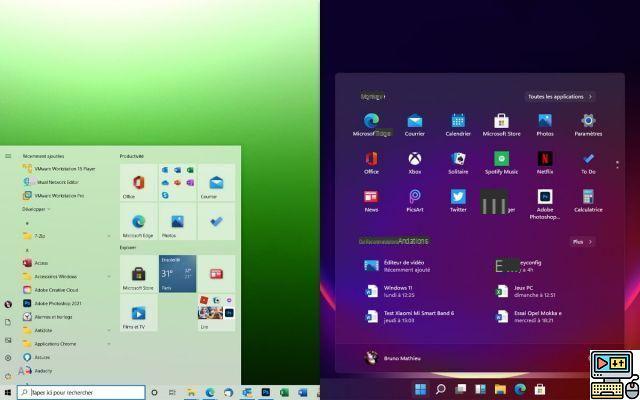Open Task View on Windows 10 taskbar
The width and height of the screenshot is (640, 400).
(172, 393)
